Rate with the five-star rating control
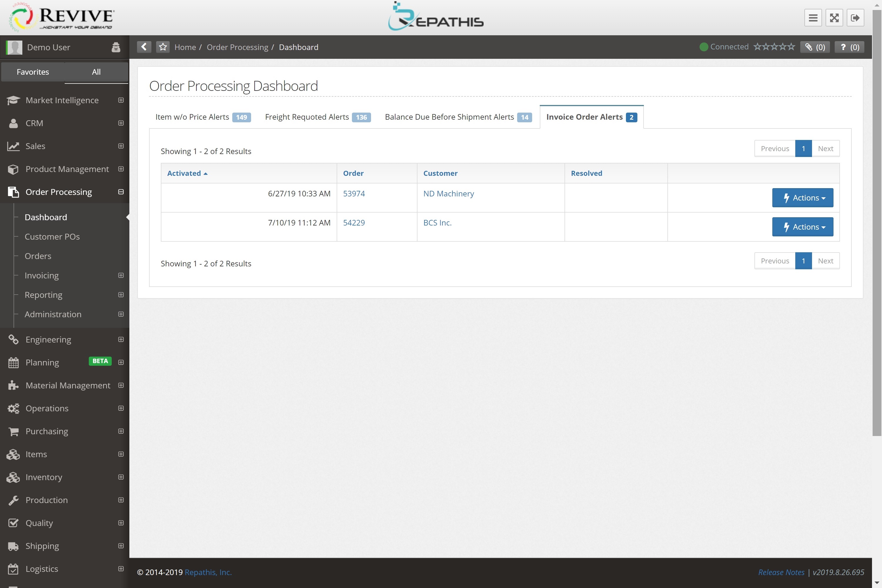The width and height of the screenshot is (882, 588). click(x=774, y=47)
